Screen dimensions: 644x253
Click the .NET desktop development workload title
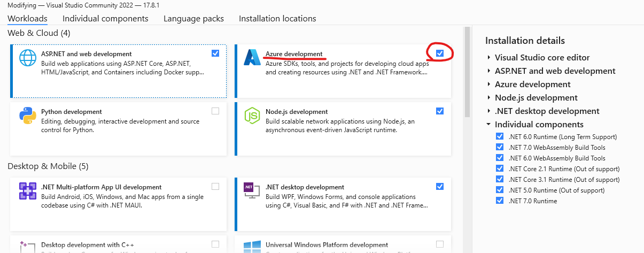click(x=305, y=187)
